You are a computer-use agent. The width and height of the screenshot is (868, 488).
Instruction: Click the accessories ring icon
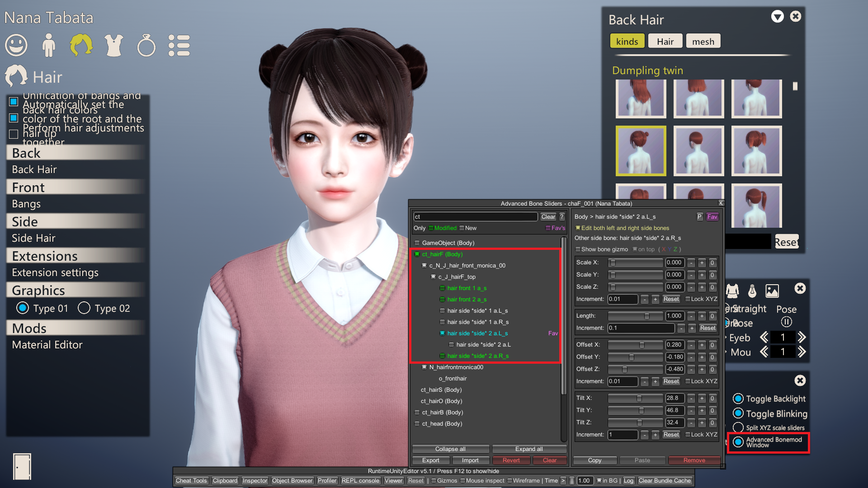tap(146, 45)
